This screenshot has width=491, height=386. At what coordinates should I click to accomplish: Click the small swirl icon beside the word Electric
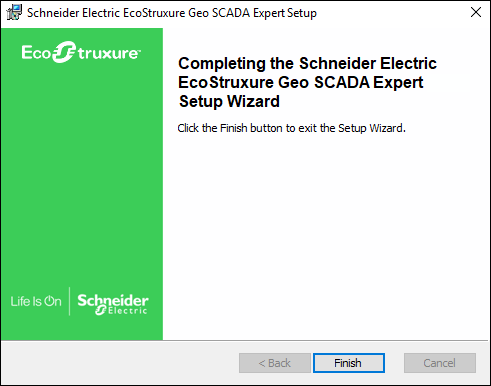click(101, 311)
